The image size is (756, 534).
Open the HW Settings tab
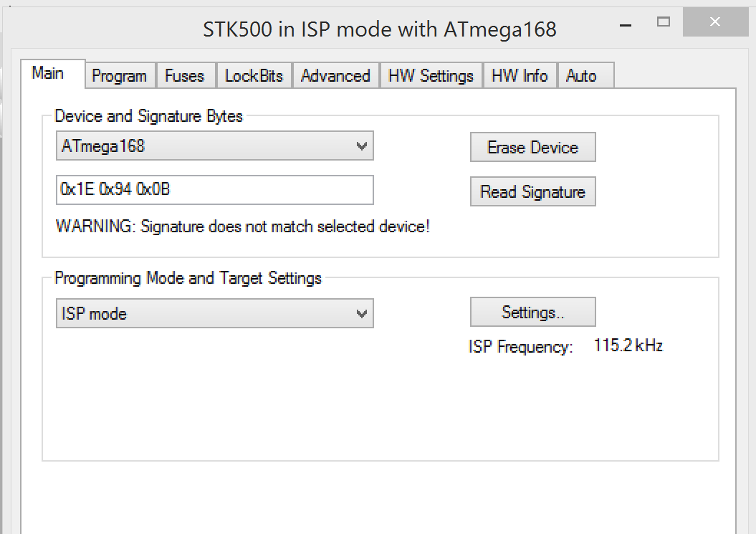pyautogui.click(x=431, y=76)
